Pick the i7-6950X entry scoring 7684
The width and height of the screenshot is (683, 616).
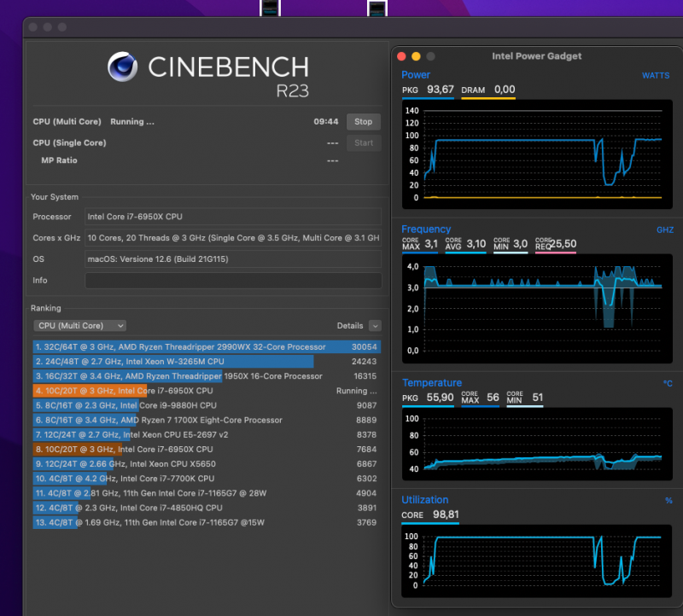tap(205, 449)
